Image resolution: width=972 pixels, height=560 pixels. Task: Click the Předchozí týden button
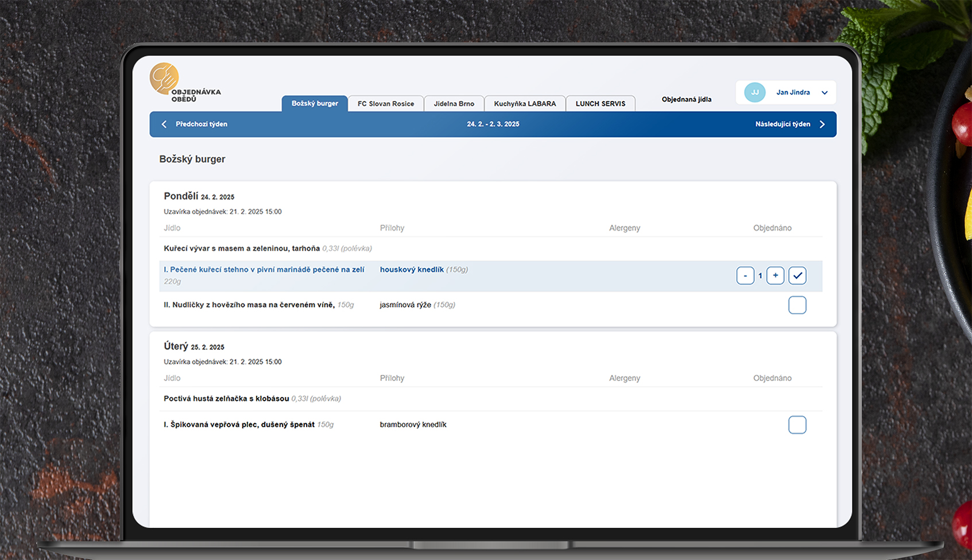click(x=202, y=125)
